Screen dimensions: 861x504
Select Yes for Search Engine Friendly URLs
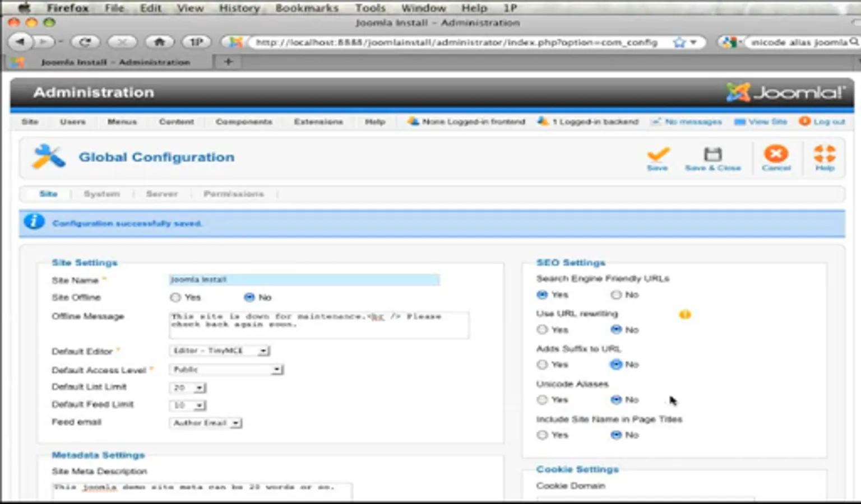(x=542, y=295)
